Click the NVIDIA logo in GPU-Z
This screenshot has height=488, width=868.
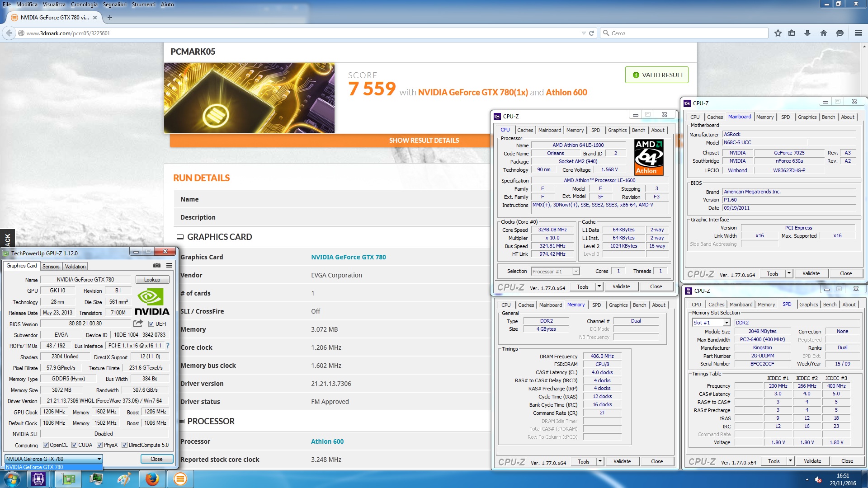[152, 302]
